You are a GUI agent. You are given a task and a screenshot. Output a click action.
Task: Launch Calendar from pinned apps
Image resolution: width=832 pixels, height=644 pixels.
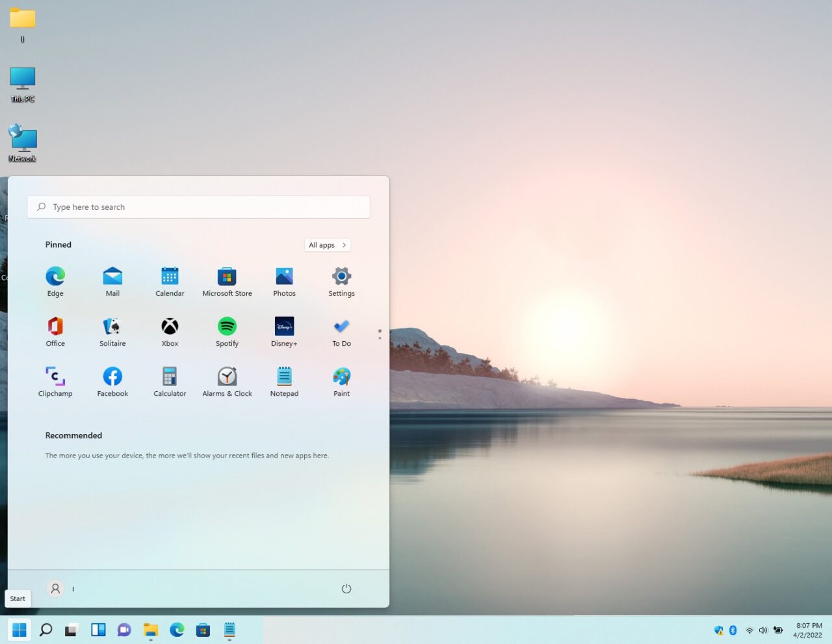pos(170,281)
